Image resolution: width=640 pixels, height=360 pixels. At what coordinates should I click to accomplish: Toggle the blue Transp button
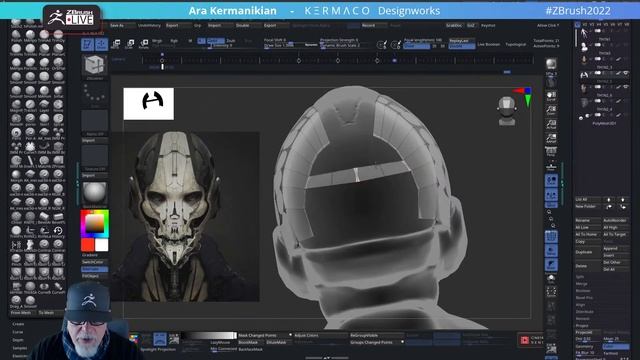pyautogui.click(x=551, y=251)
